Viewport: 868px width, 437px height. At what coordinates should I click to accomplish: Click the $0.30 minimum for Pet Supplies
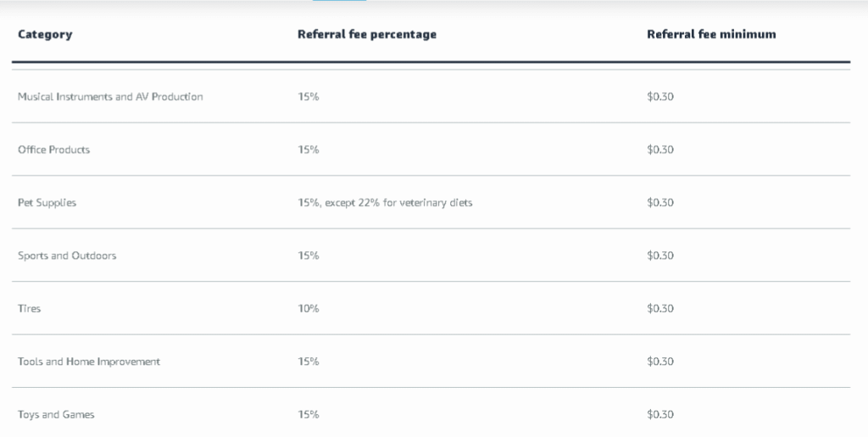[660, 203]
